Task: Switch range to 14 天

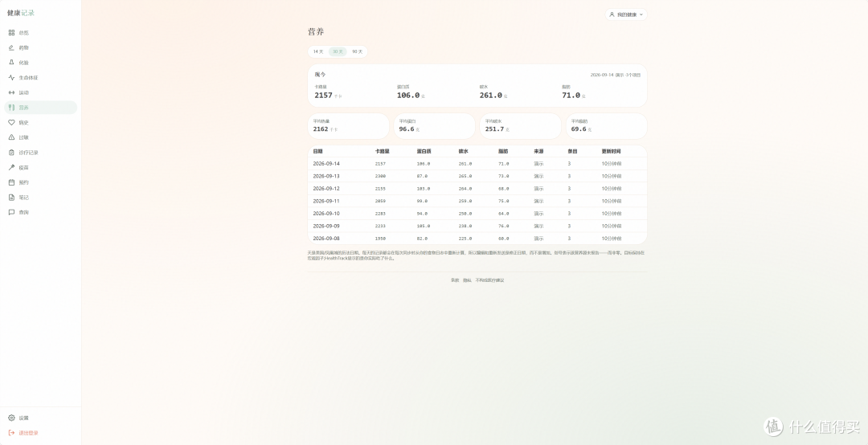Action: 318,51
